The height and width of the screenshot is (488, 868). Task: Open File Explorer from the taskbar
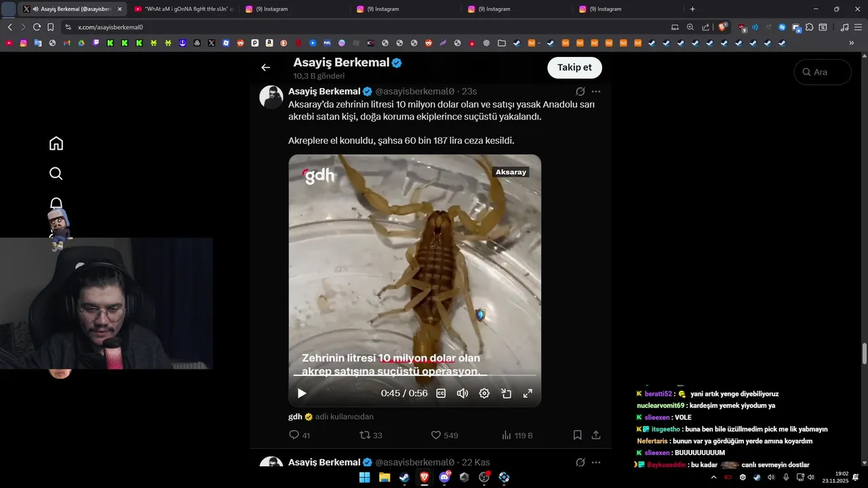click(384, 477)
